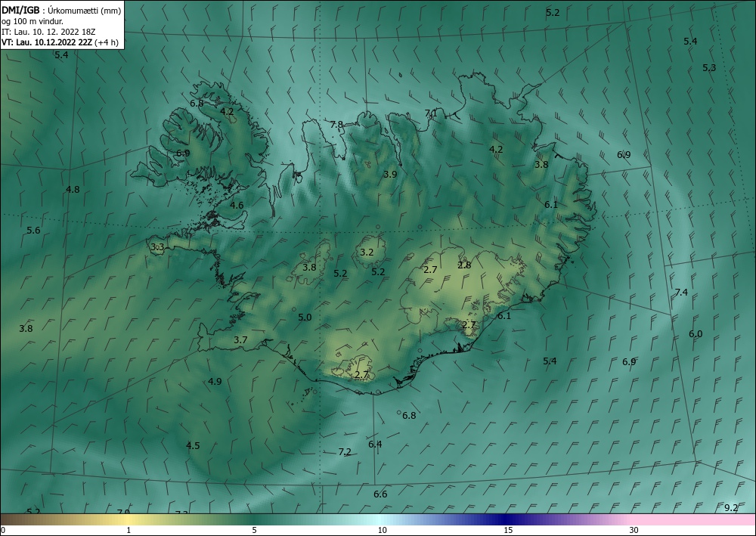
Task: Select the 7.2 value south of Iceland
Action: [344, 452]
